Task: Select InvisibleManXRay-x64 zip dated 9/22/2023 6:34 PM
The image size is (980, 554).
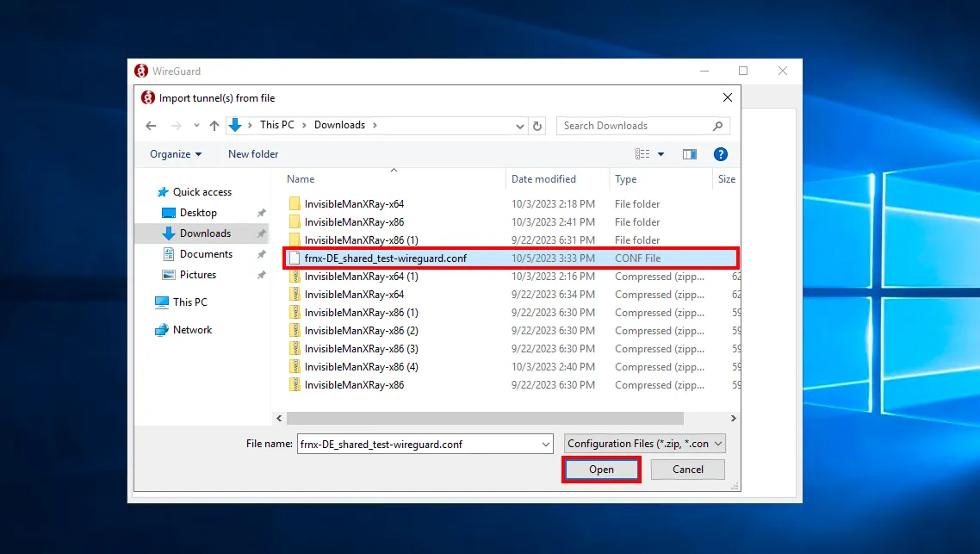Action: pos(354,295)
